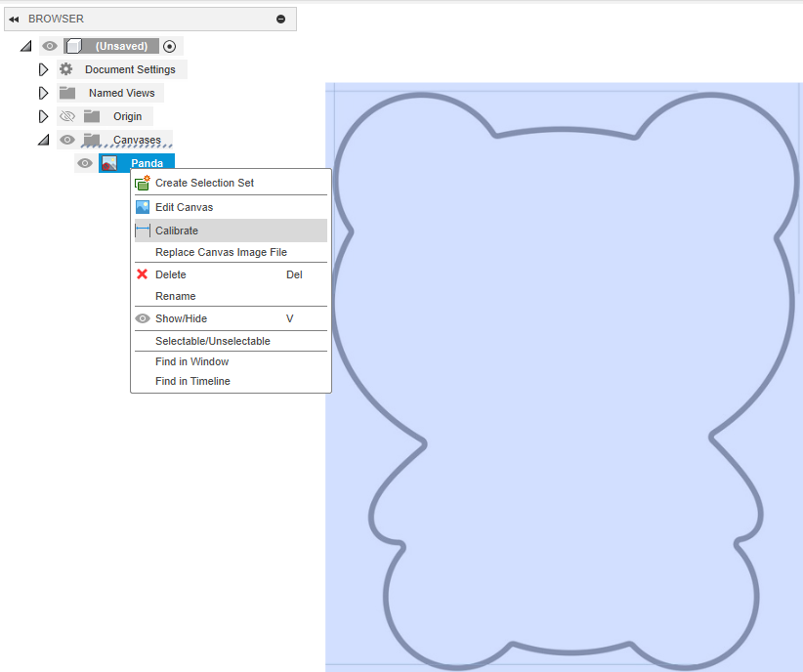Image resolution: width=803 pixels, height=672 pixels.
Task: Click the Create Selection Set icon
Action: [x=143, y=183]
